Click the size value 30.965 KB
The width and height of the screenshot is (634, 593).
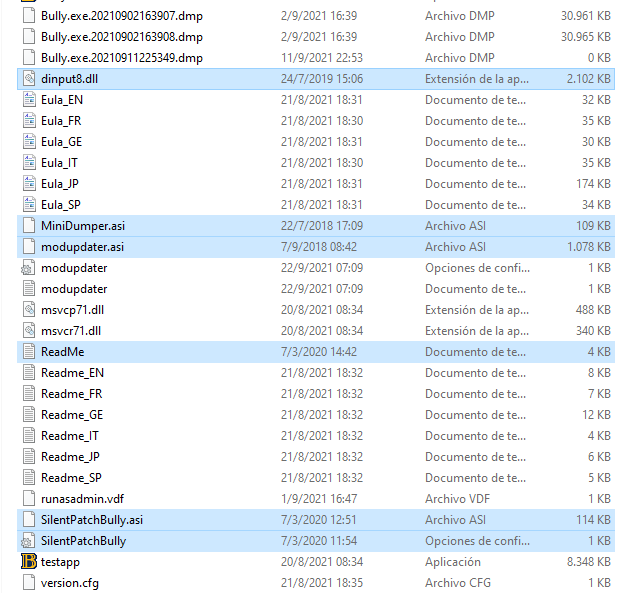pyautogui.click(x=585, y=37)
